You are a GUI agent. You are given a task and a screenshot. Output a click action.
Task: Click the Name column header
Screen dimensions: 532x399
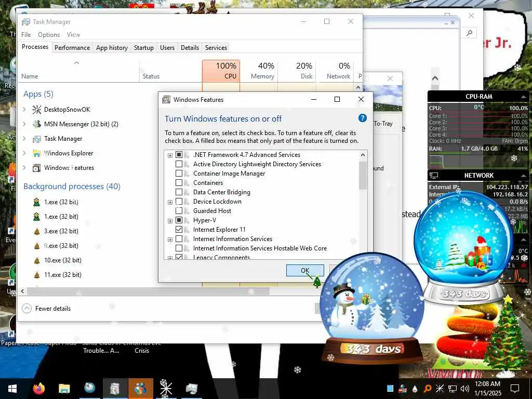coord(78,71)
